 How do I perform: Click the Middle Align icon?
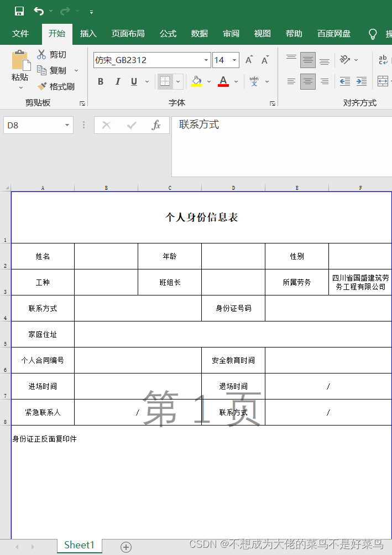[x=308, y=60]
